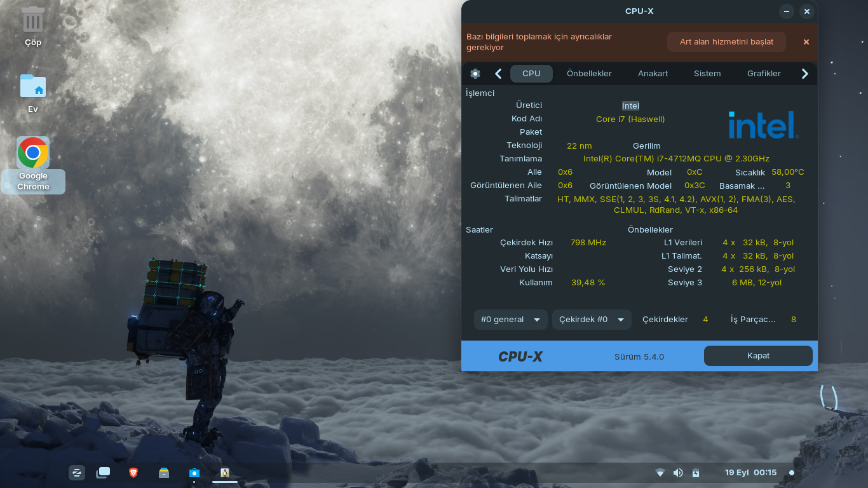Expand the "Çekirdek #0" core dropdown

coord(591,320)
